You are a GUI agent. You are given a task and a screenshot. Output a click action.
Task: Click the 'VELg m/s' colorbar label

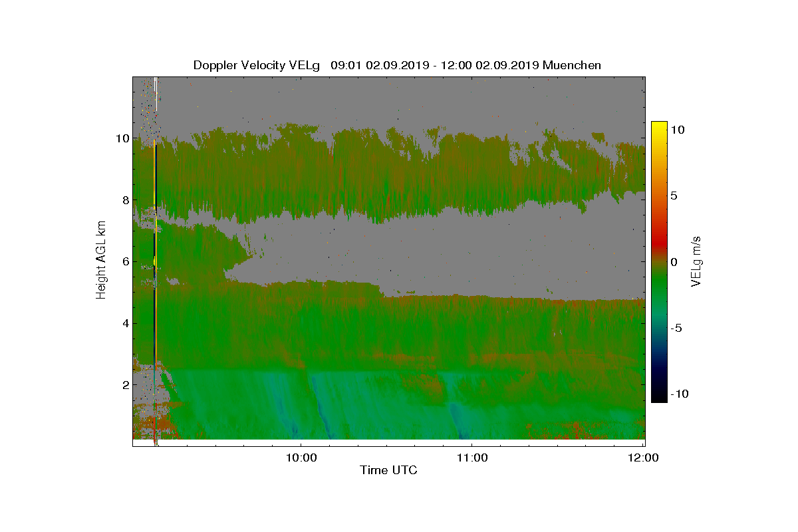pyautogui.click(x=696, y=261)
